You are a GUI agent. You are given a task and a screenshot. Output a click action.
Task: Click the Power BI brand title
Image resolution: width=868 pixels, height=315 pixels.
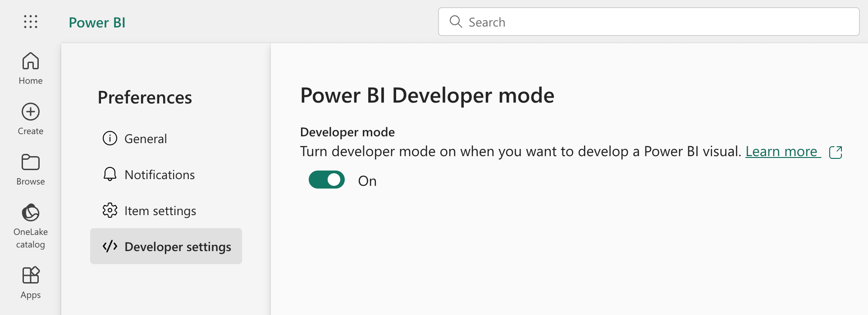(x=97, y=22)
